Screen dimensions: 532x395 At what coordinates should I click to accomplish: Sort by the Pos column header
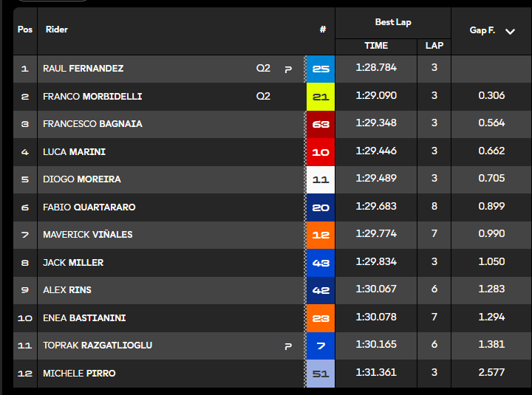[x=25, y=30]
